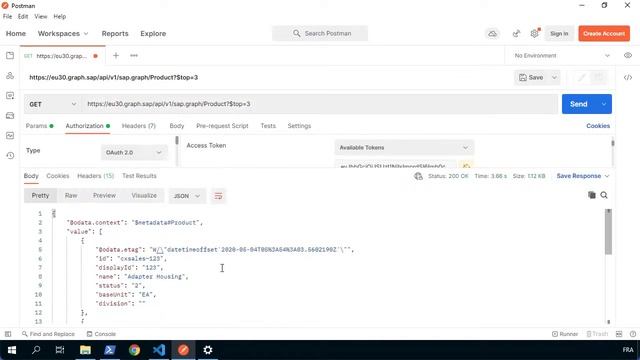The width and height of the screenshot is (640, 360).
Task: Open the code snippet panel icon
Action: click(628, 78)
